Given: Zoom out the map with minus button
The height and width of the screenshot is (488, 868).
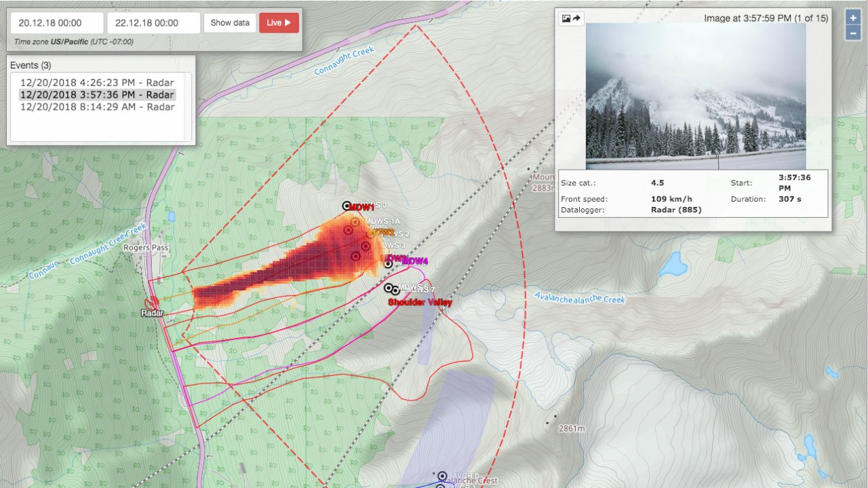Looking at the screenshot, I should coord(853,33).
